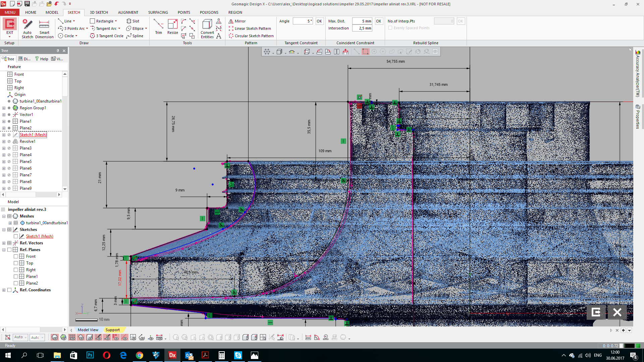Select the Line draw tool

pyautogui.click(x=65, y=21)
